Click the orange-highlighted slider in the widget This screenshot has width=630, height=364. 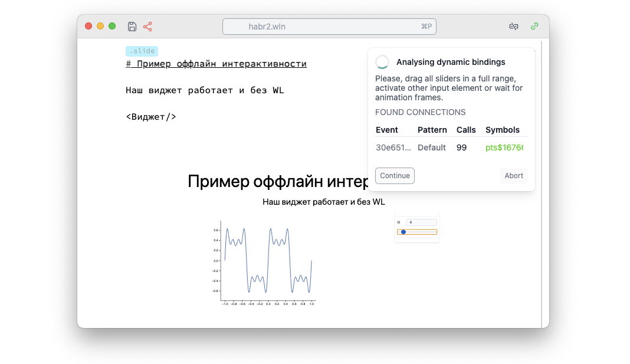pyautogui.click(x=416, y=232)
